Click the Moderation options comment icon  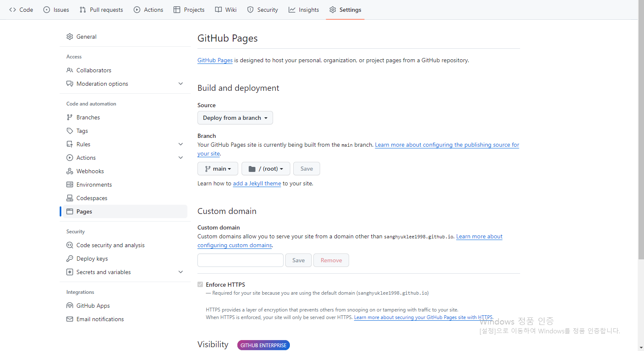[x=70, y=84]
